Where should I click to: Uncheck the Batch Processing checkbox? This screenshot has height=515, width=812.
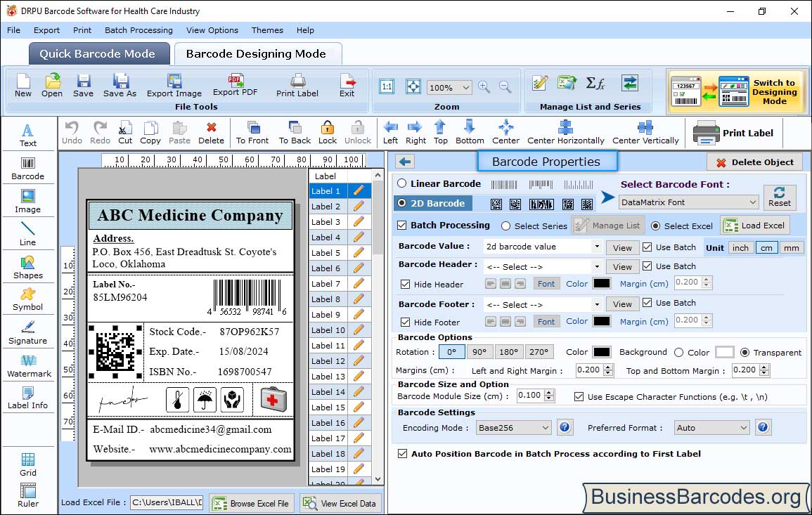pos(402,225)
